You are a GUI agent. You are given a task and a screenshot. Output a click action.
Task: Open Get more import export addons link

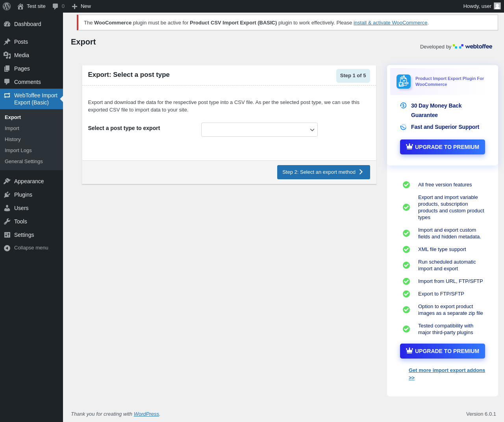click(x=447, y=374)
